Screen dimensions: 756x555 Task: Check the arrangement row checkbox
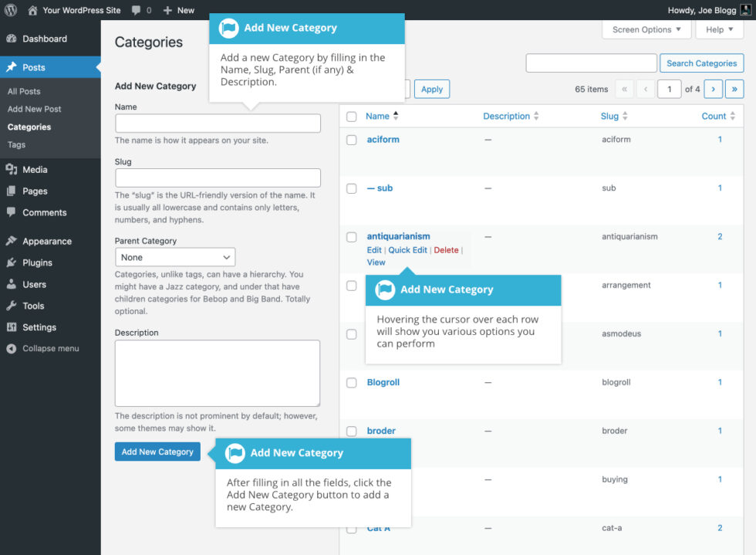(x=352, y=286)
